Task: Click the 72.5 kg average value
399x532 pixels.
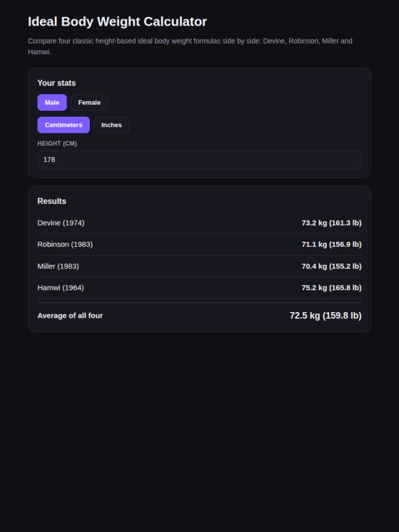Action: click(x=325, y=316)
